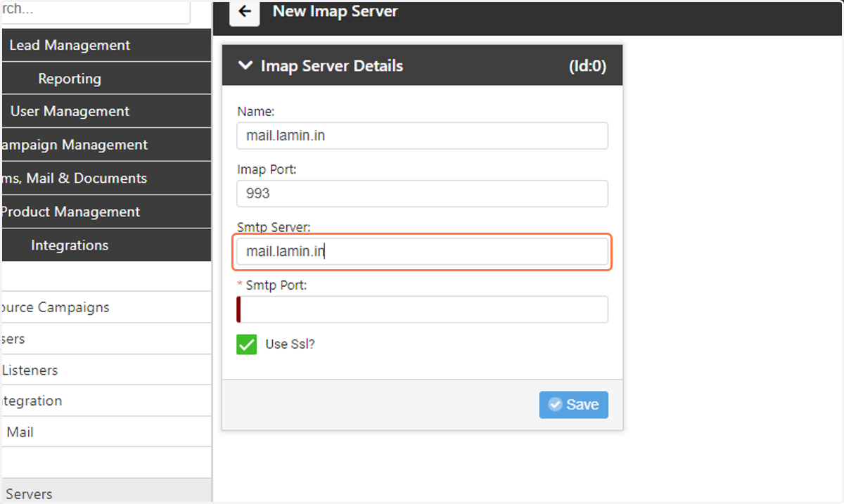Open Forms, Mail & Documents section
This screenshot has width=844, height=504.
click(x=105, y=179)
